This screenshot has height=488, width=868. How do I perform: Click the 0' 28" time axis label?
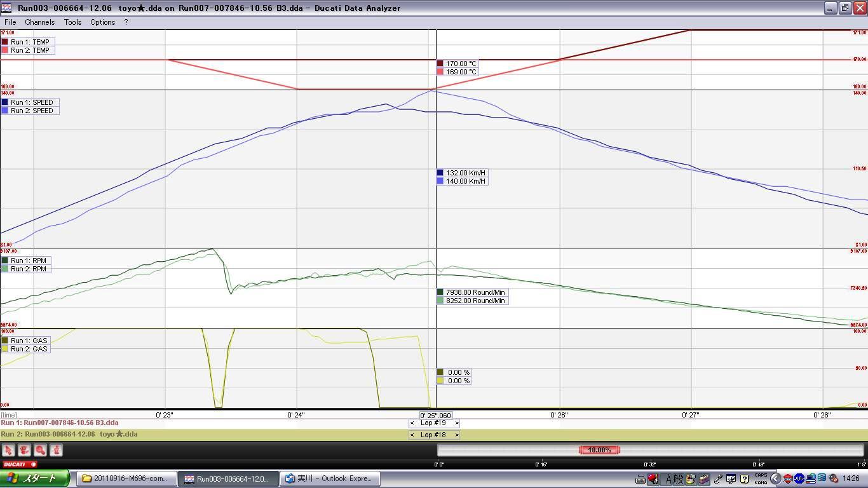coord(822,415)
